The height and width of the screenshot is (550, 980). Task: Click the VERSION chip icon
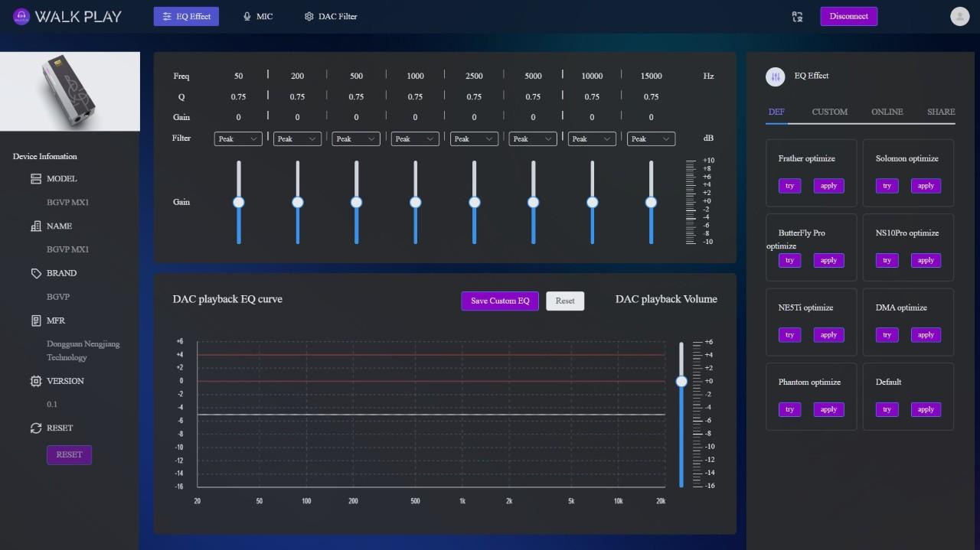tap(35, 381)
